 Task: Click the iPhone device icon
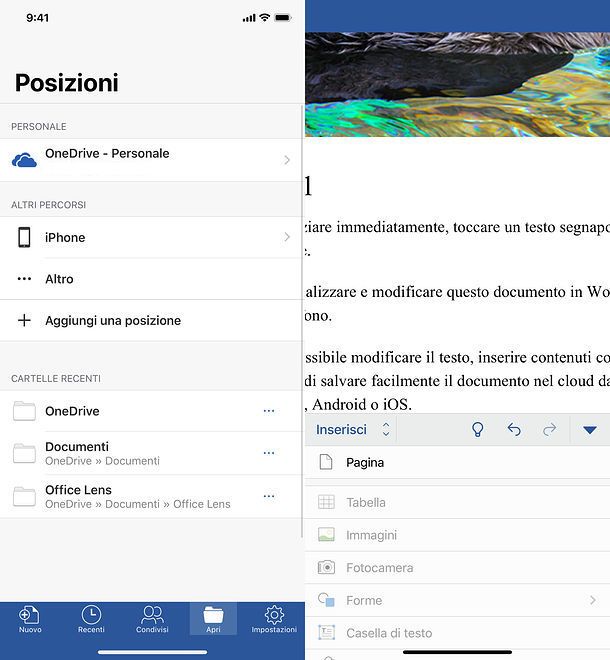click(x=24, y=237)
